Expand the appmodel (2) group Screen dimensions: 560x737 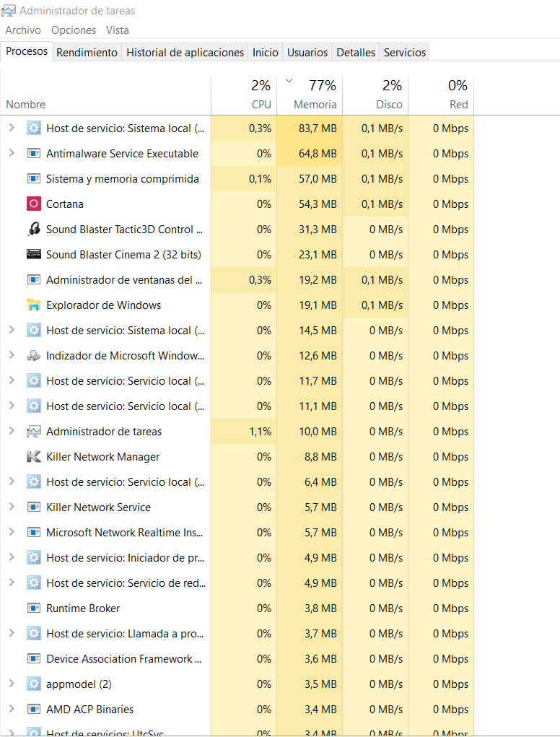pos(12,684)
